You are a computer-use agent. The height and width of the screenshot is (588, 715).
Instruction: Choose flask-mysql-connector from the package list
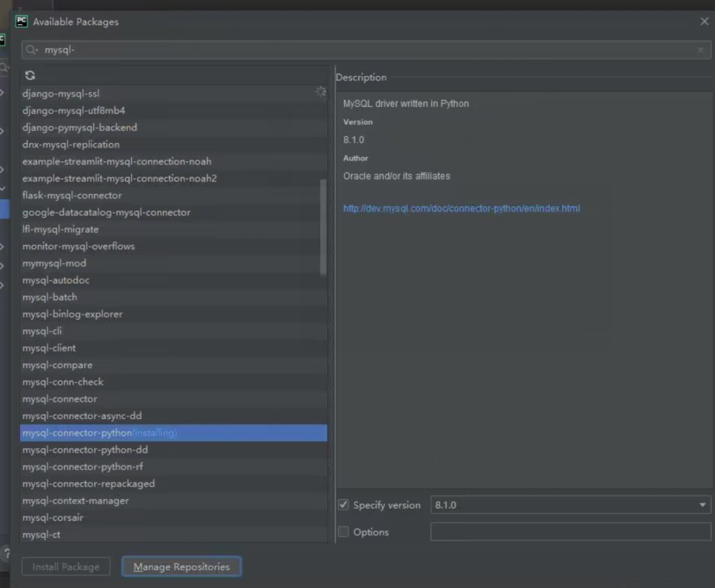(72, 195)
